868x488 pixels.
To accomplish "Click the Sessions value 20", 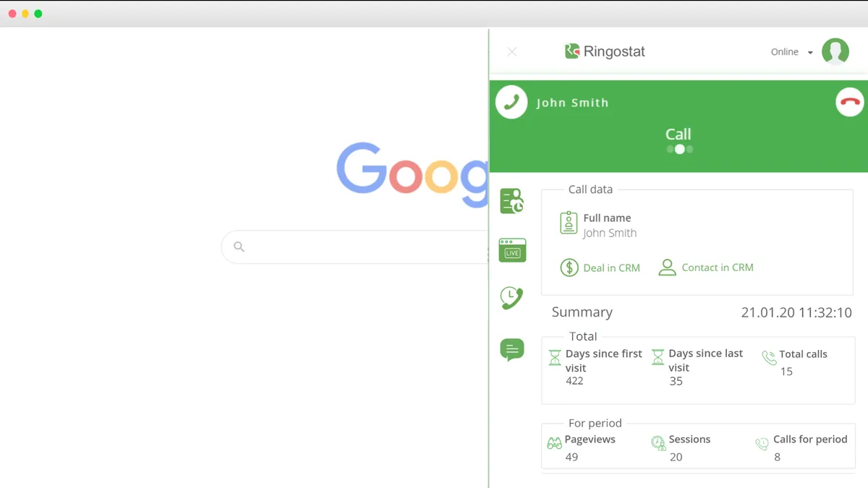I will (x=676, y=457).
